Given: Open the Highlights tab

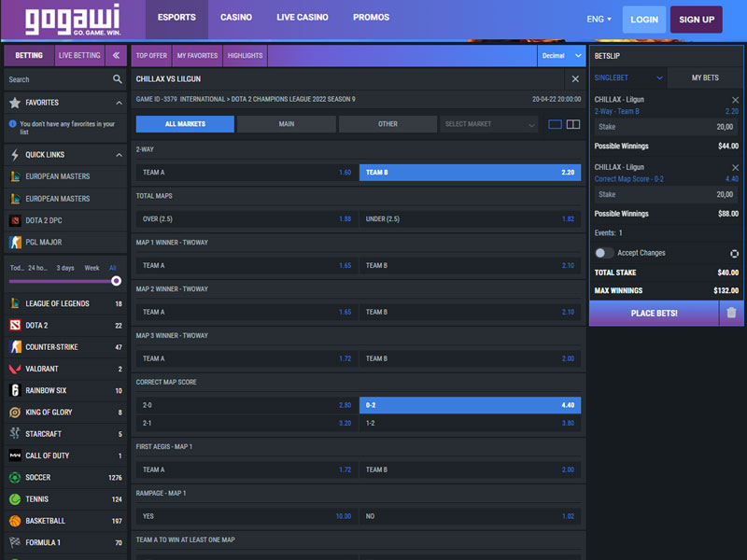Looking at the screenshot, I should (x=245, y=56).
